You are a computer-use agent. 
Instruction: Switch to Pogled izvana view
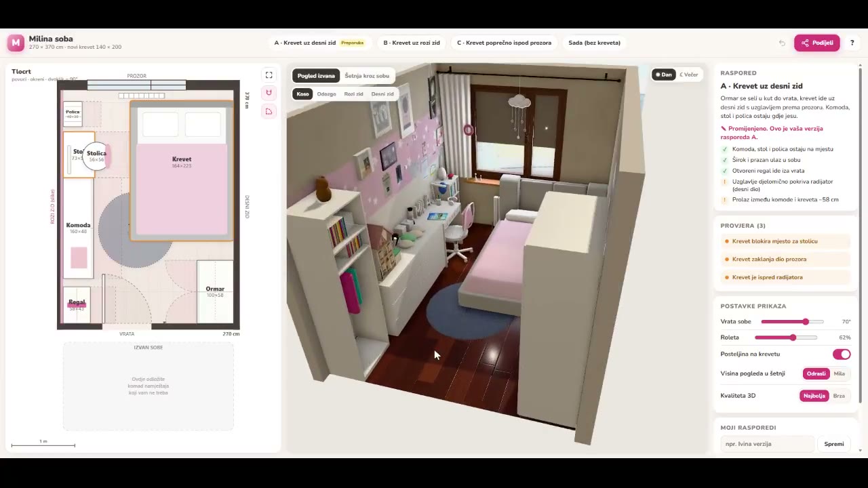coord(316,76)
